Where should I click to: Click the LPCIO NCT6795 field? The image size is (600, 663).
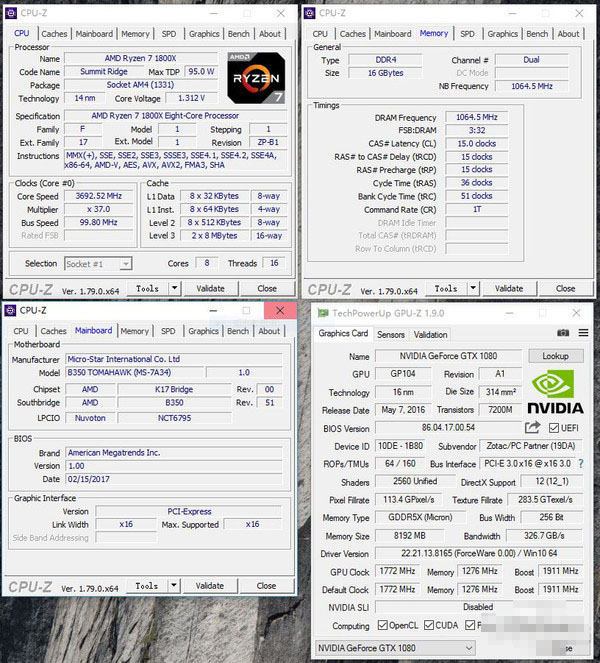click(x=174, y=418)
